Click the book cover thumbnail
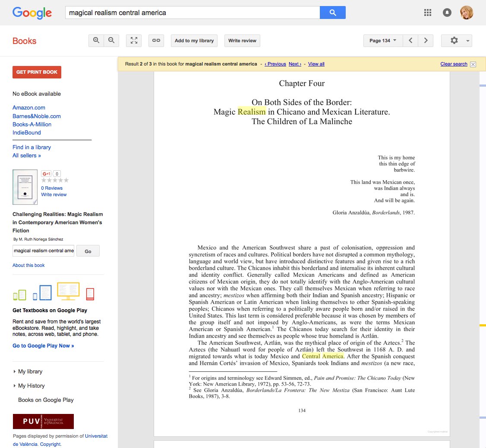486x448 pixels. (25, 187)
